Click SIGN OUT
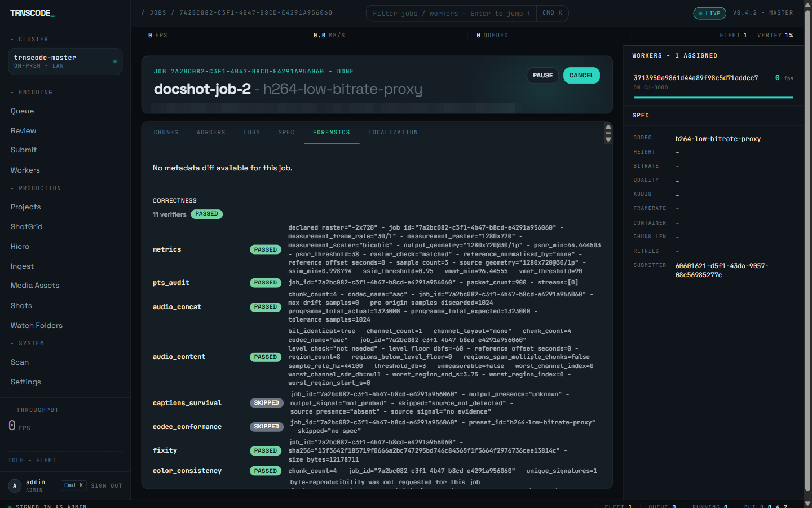This screenshot has height=508, width=812. (107, 486)
